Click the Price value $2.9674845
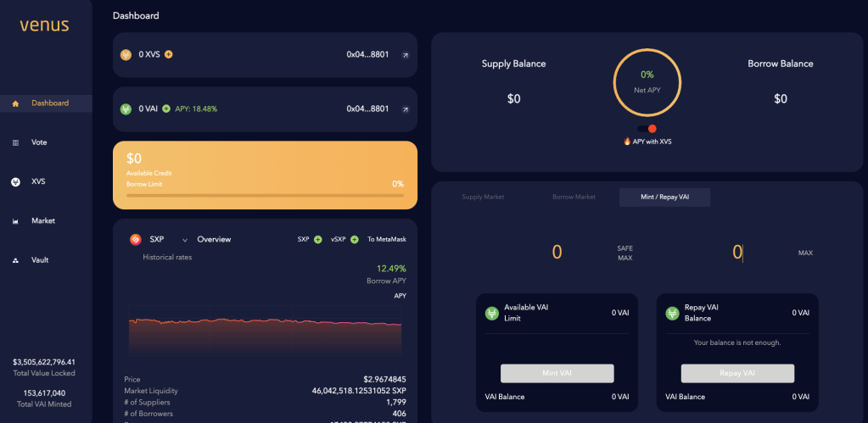The width and height of the screenshot is (868, 423). [x=384, y=379]
